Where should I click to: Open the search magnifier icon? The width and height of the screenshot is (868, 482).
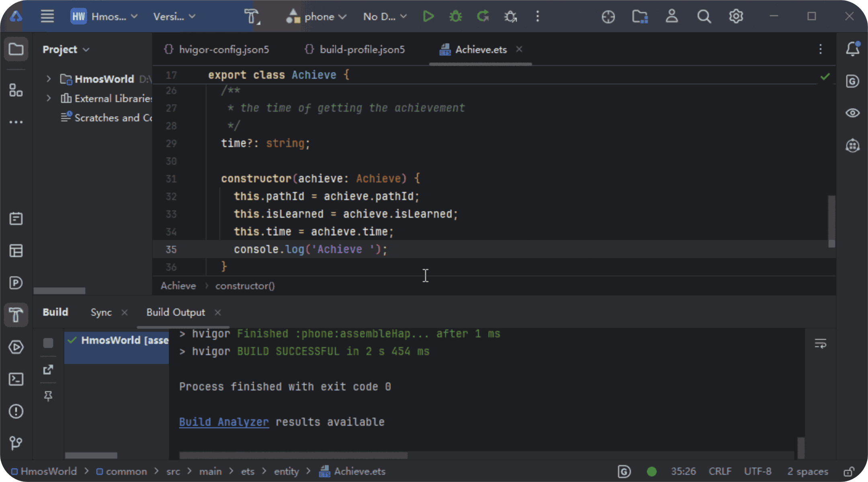coord(704,16)
